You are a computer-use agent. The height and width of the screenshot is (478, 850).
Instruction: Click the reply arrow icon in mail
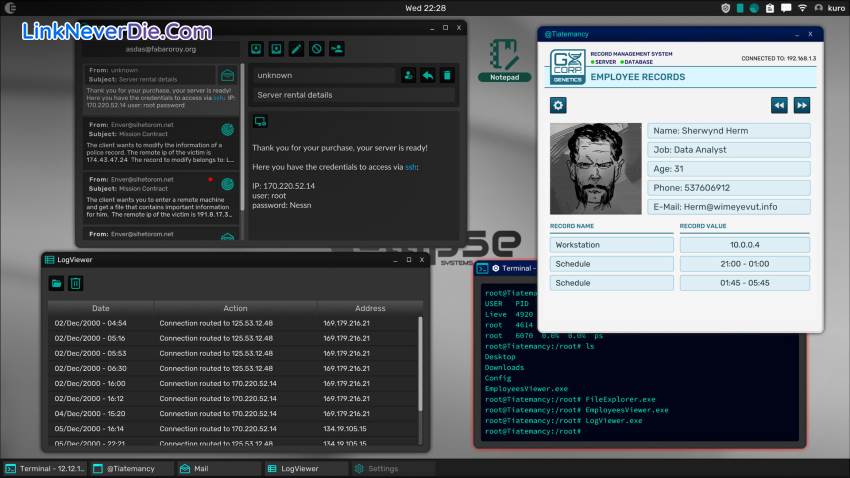427,75
